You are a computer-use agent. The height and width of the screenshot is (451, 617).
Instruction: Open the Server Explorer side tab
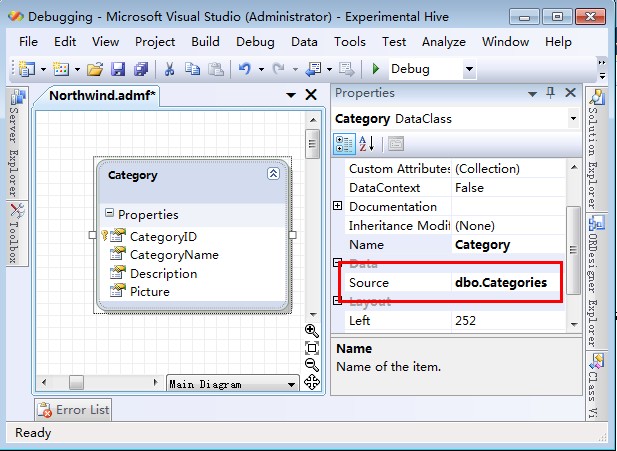coord(16,144)
